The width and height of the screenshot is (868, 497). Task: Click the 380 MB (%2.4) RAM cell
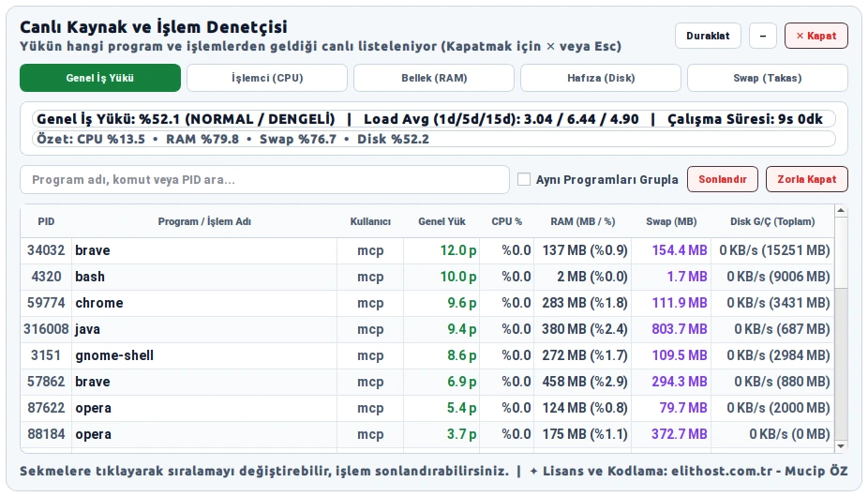click(585, 329)
